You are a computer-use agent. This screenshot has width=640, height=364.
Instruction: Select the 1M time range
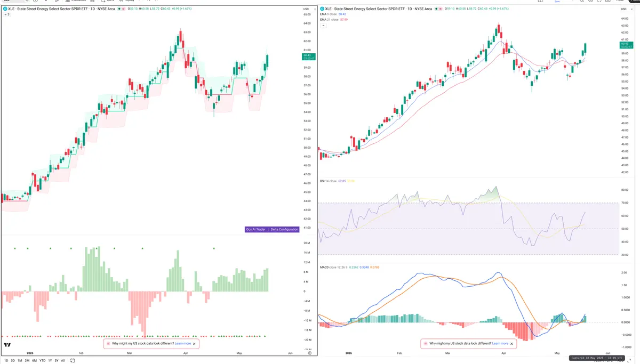click(x=20, y=361)
